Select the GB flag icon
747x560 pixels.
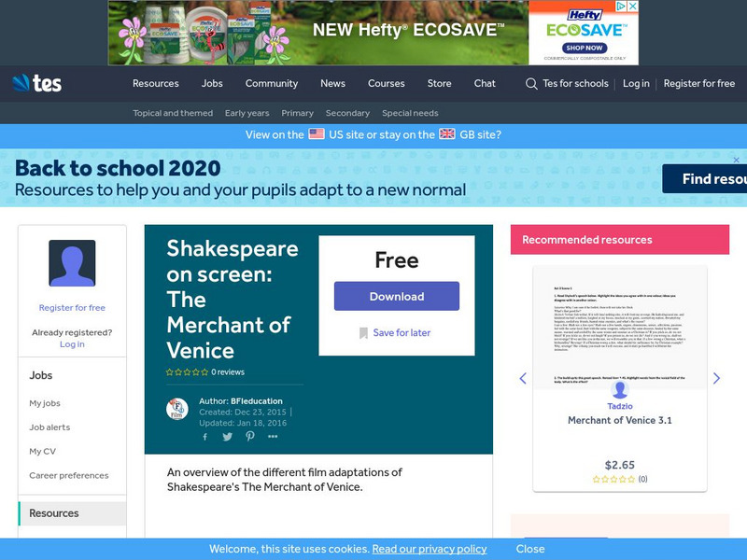(x=447, y=133)
